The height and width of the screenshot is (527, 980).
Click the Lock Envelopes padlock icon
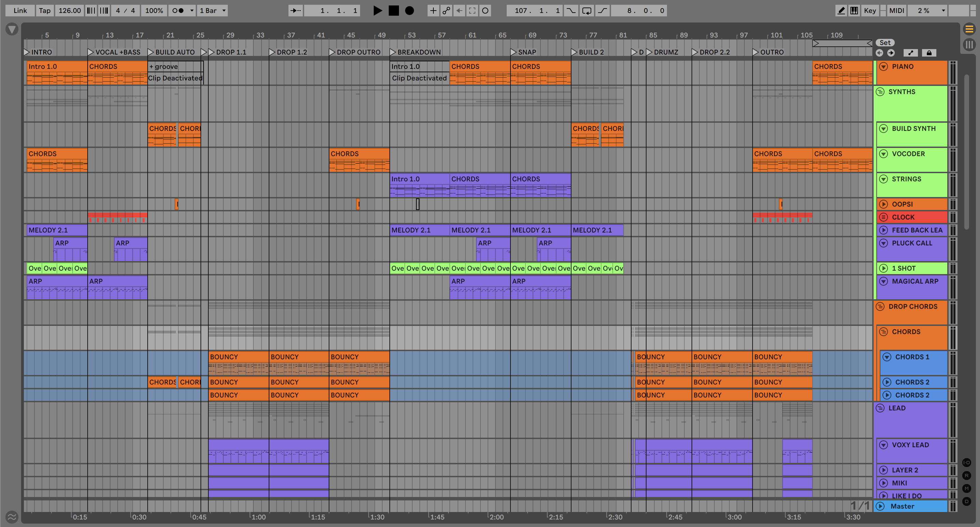pyautogui.click(x=929, y=53)
